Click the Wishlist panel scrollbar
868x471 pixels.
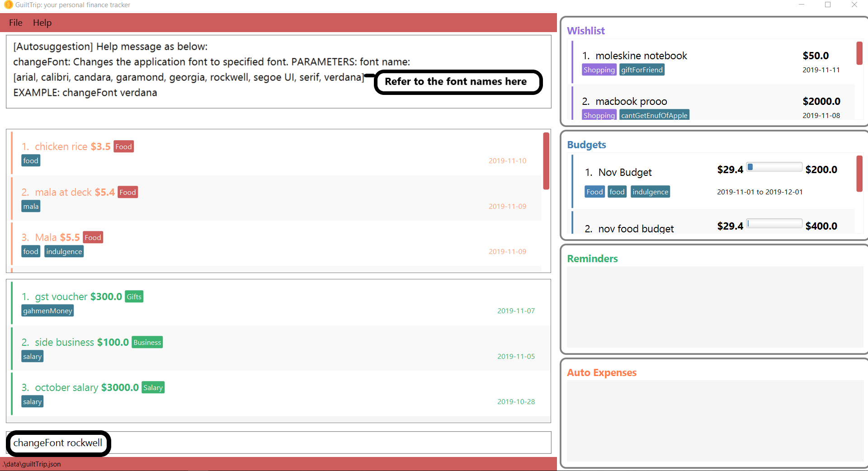[859, 53]
